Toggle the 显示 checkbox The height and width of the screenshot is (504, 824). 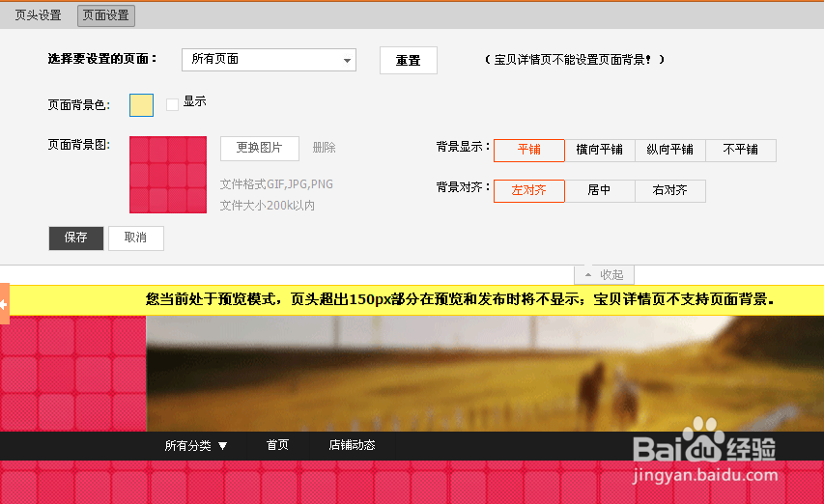click(x=172, y=104)
